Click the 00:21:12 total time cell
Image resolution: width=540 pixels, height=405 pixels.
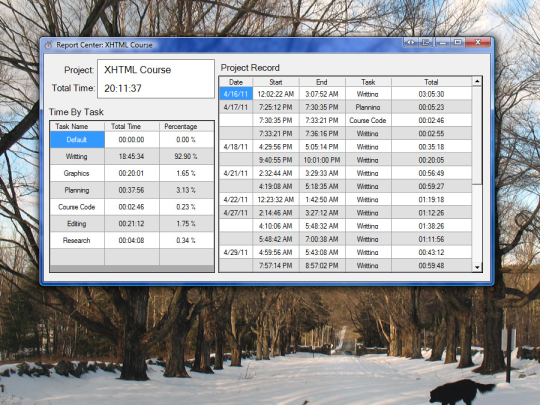[132, 224]
